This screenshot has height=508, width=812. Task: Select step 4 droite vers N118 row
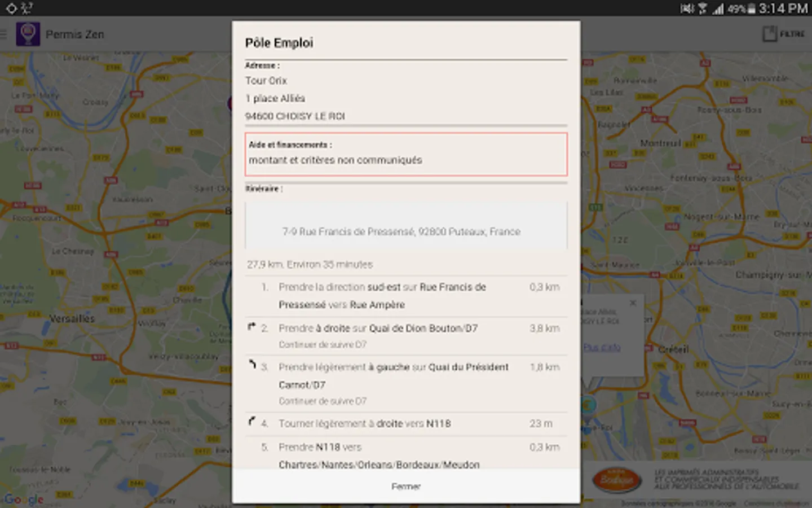406,424
